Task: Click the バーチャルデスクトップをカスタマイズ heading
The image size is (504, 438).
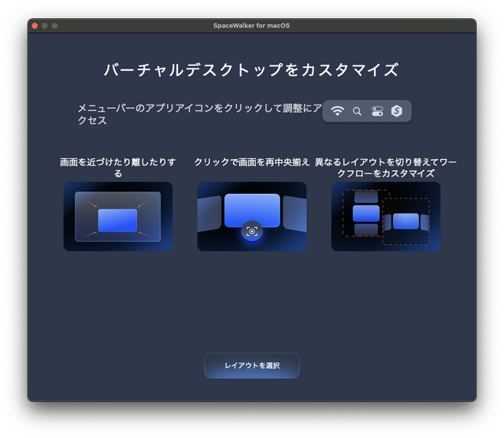Action: pos(252,69)
